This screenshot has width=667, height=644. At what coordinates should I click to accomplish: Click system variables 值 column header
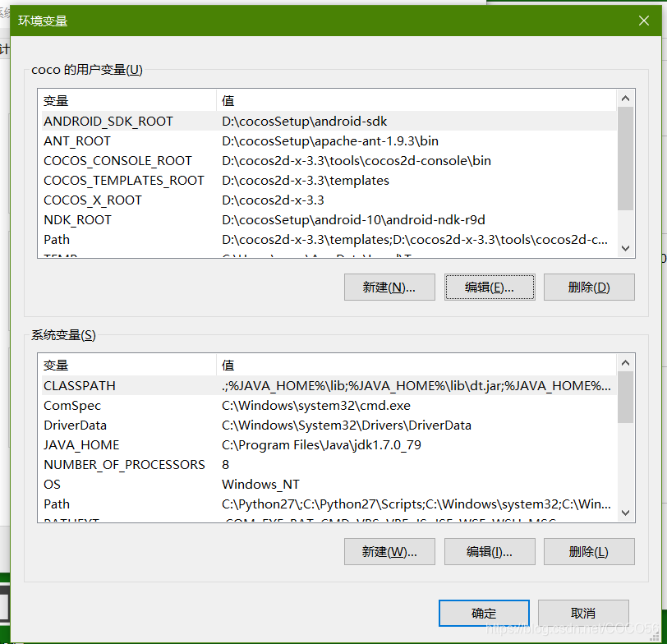pyautogui.click(x=416, y=366)
